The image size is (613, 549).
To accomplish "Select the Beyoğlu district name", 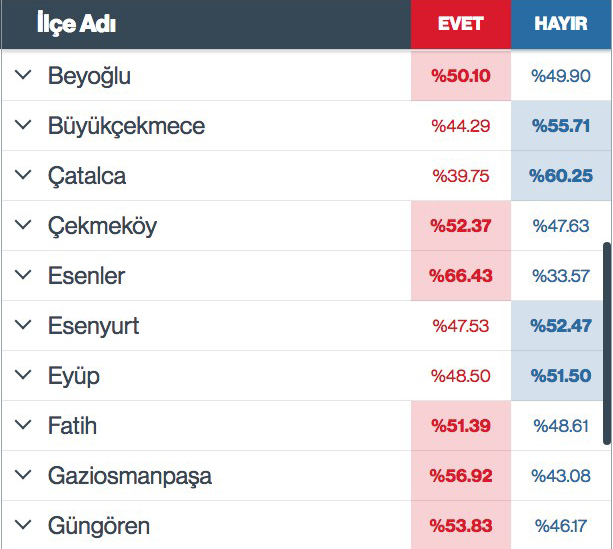I will point(89,76).
